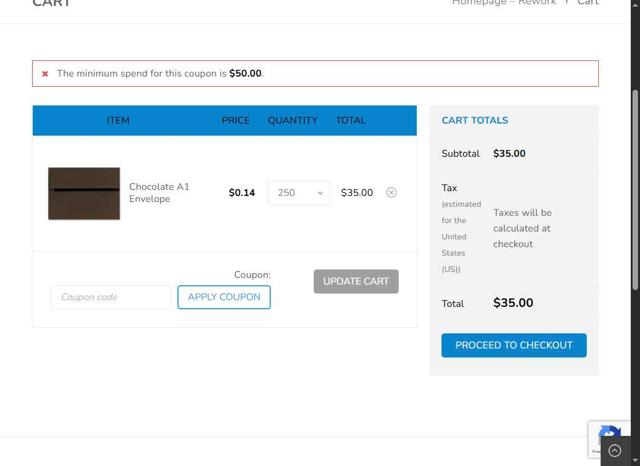Click the $35.00 Subtotal value
The height and width of the screenshot is (466, 640).
[509, 153]
